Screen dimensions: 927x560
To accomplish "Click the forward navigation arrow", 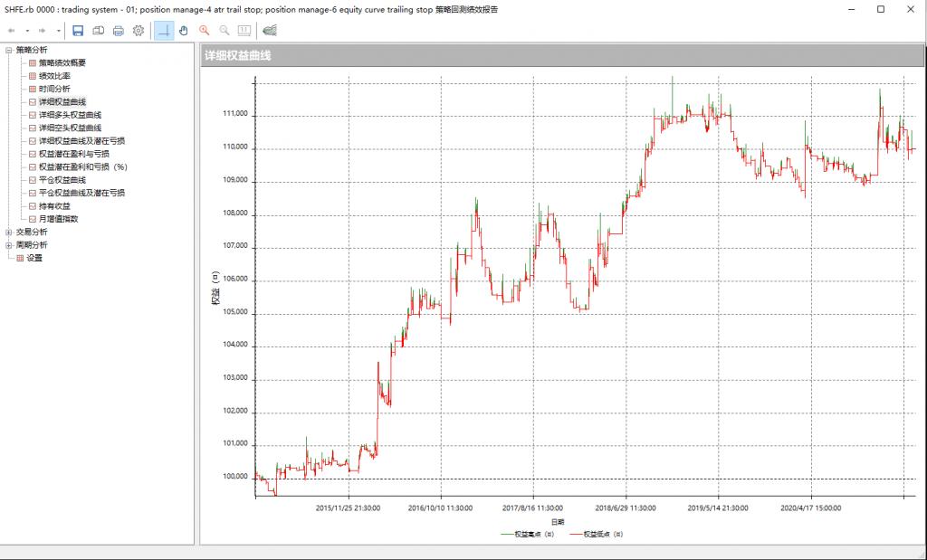I will (x=42, y=31).
